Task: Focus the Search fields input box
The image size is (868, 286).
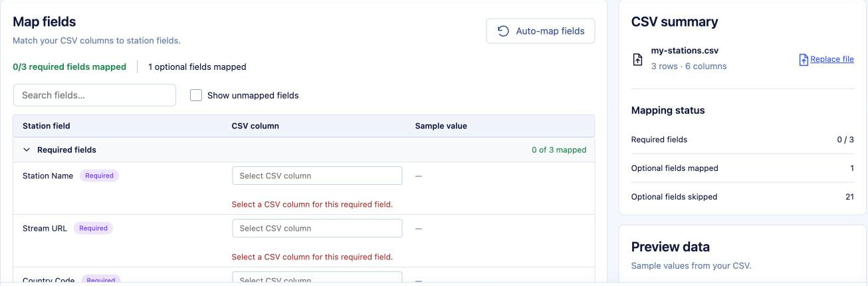Action: (94, 95)
